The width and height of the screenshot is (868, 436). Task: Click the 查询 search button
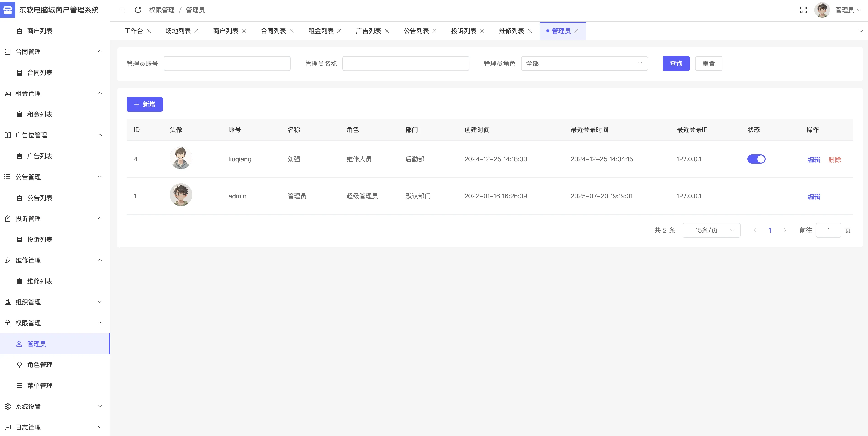tap(675, 63)
